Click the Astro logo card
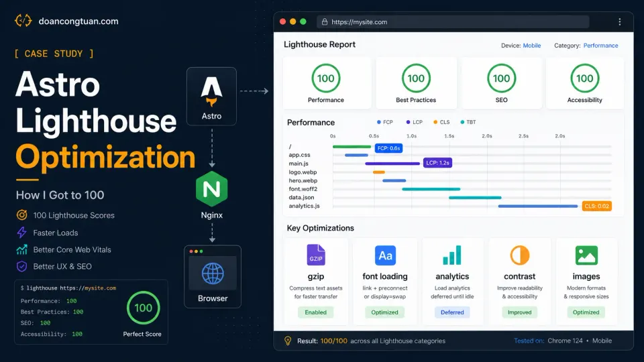This screenshot has width=644, height=362. click(211, 97)
